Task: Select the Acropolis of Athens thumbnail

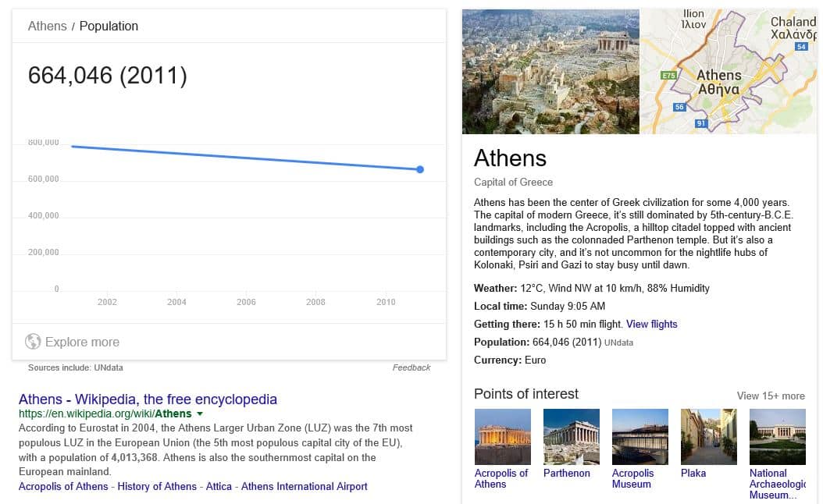Action: [x=503, y=437]
